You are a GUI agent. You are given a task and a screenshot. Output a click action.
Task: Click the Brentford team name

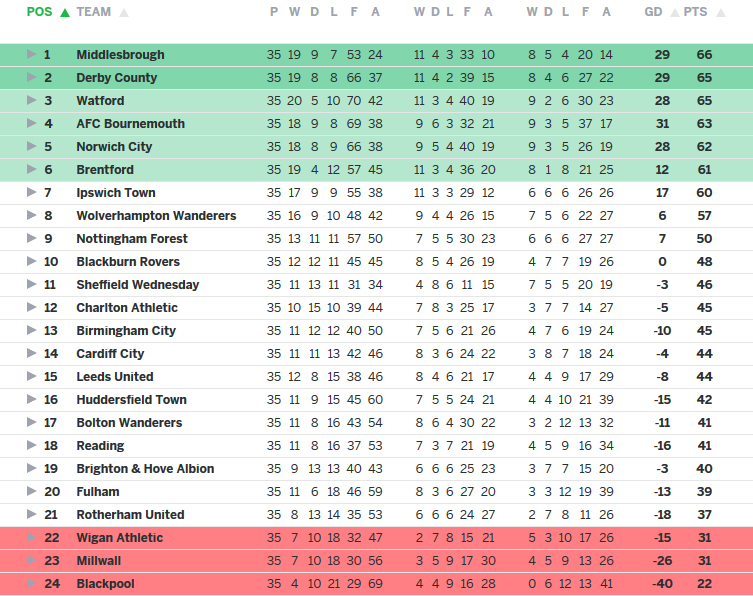pos(104,170)
